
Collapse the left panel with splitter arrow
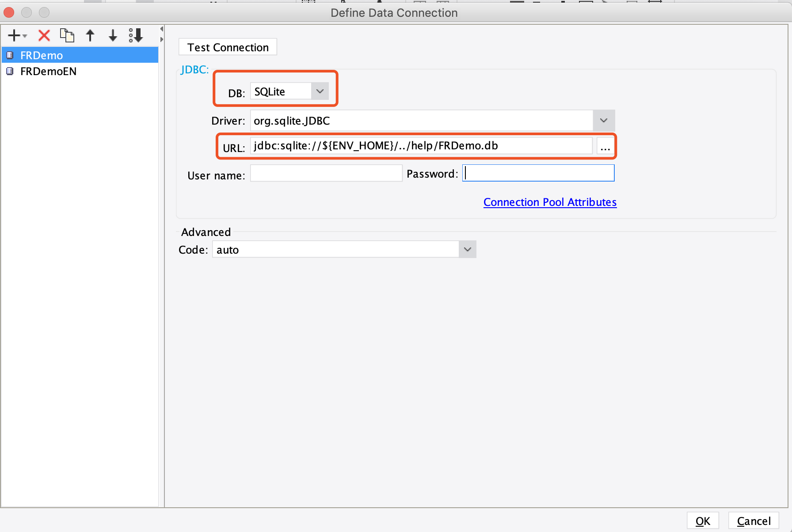pyautogui.click(x=162, y=29)
